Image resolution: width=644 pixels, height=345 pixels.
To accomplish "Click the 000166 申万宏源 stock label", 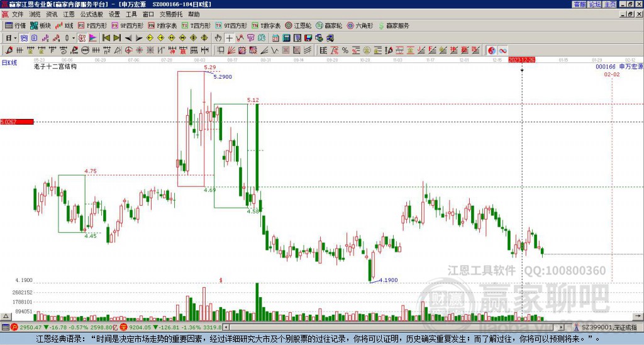I will (619, 66).
